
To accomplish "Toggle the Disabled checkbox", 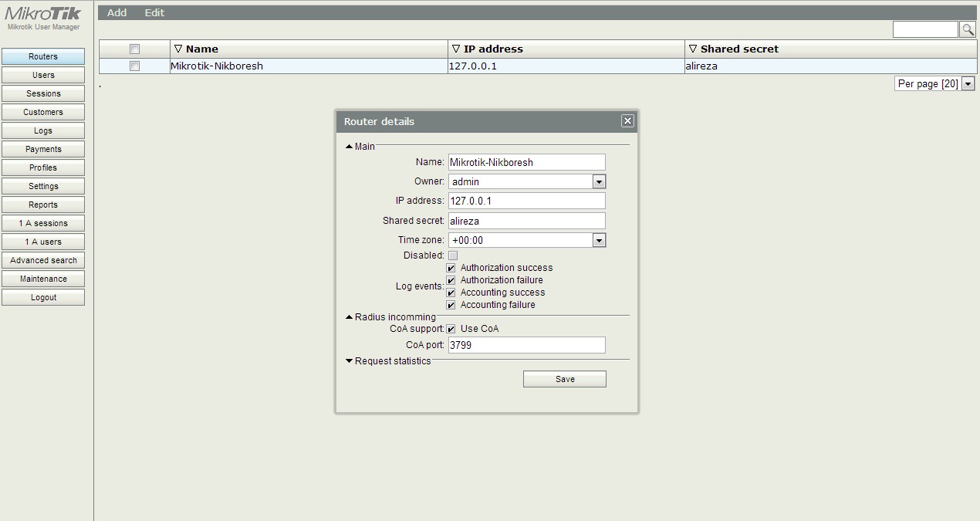I will 453,255.
